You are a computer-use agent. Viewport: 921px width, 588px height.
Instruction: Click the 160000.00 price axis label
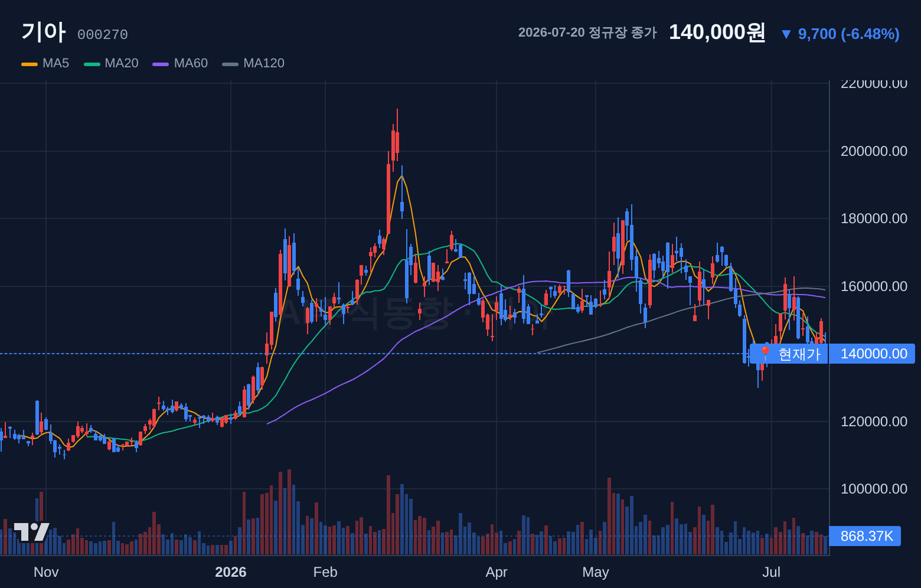coord(874,286)
